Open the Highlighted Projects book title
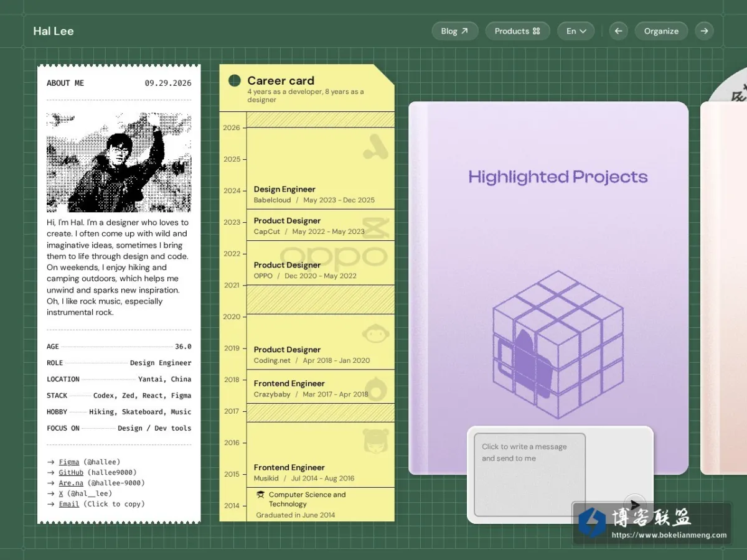 (558, 177)
